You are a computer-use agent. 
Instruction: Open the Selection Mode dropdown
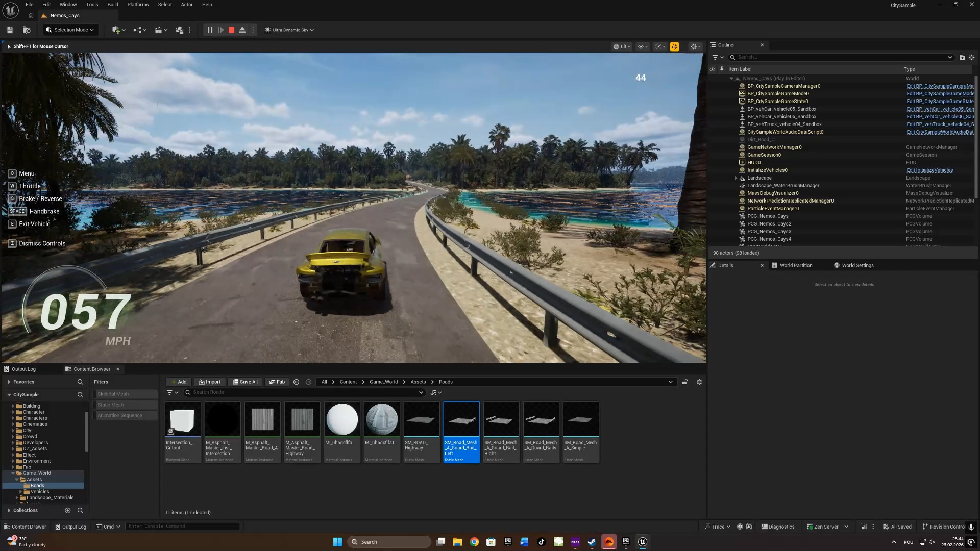[70, 30]
